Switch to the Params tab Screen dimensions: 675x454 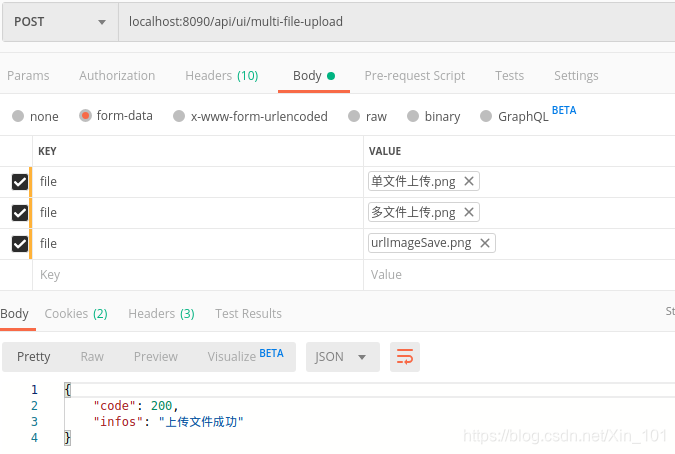pyautogui.click(x=28, y=76)
